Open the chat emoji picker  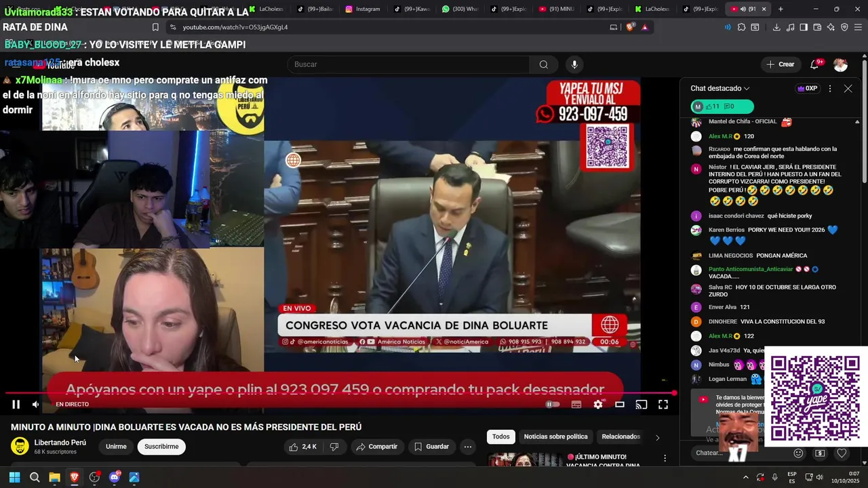pos(798,453)
